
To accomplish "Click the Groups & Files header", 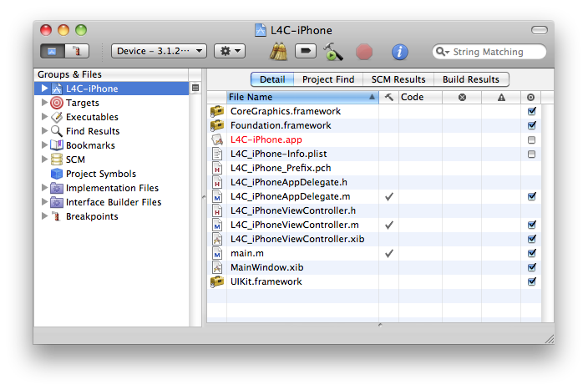I will tap(111, 74).
